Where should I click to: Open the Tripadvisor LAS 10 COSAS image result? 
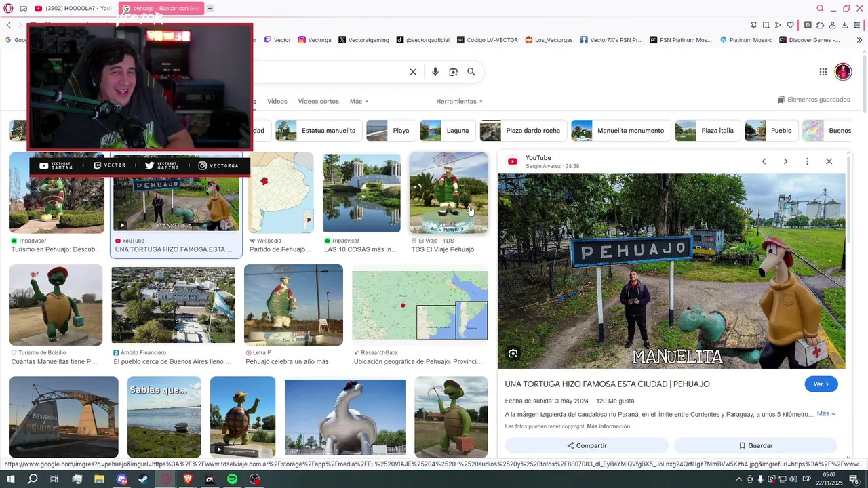point(361,193)
